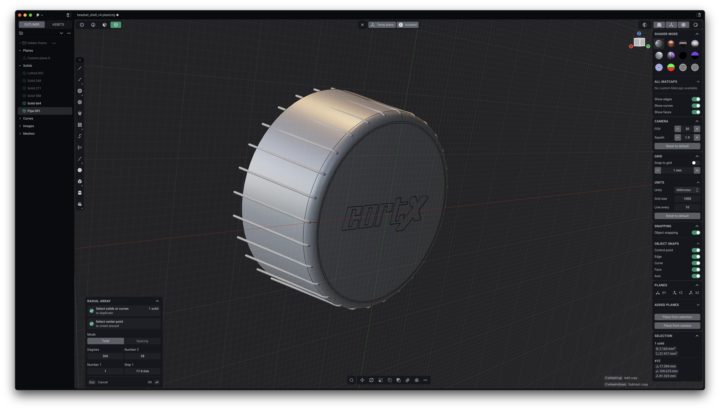Click the Isolated button in top bar
Screen dimensions: 720x410
(408, 25)
